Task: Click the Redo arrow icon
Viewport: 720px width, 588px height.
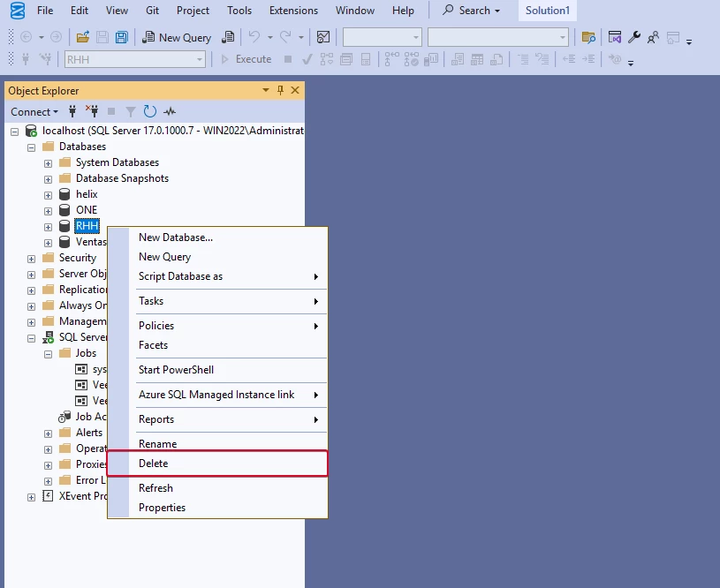Action: click(285, 37)
